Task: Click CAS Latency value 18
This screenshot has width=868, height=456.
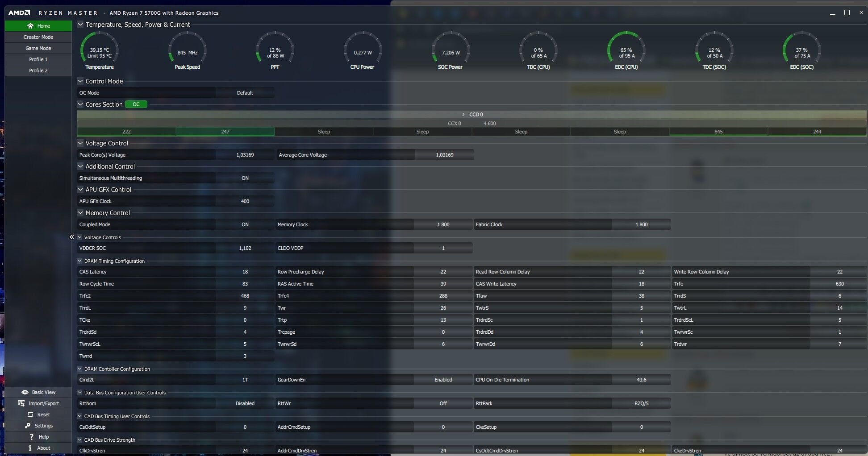Action: click(x=245, y=272)
